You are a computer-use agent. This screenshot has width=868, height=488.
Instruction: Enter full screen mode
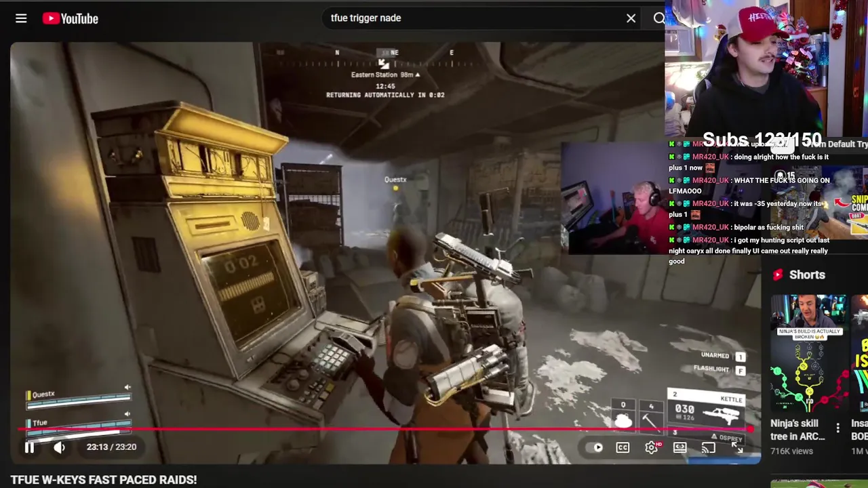click(737, 447)
